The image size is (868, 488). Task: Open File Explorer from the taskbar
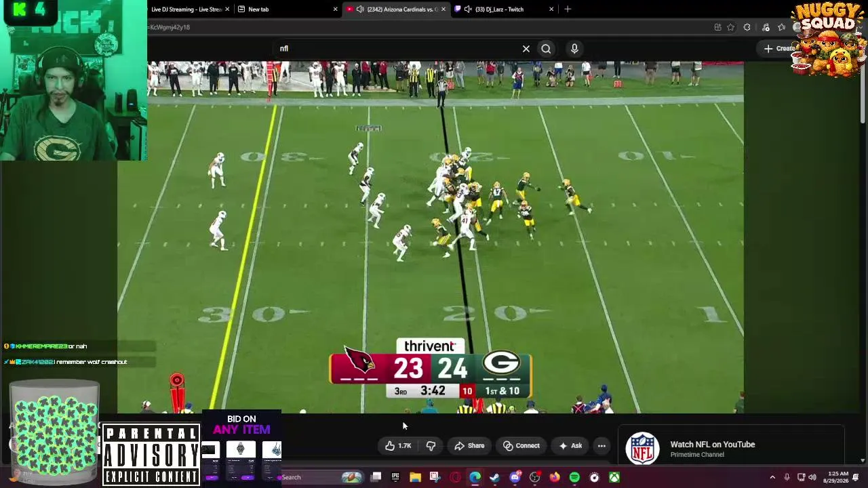tap(415, 477)
